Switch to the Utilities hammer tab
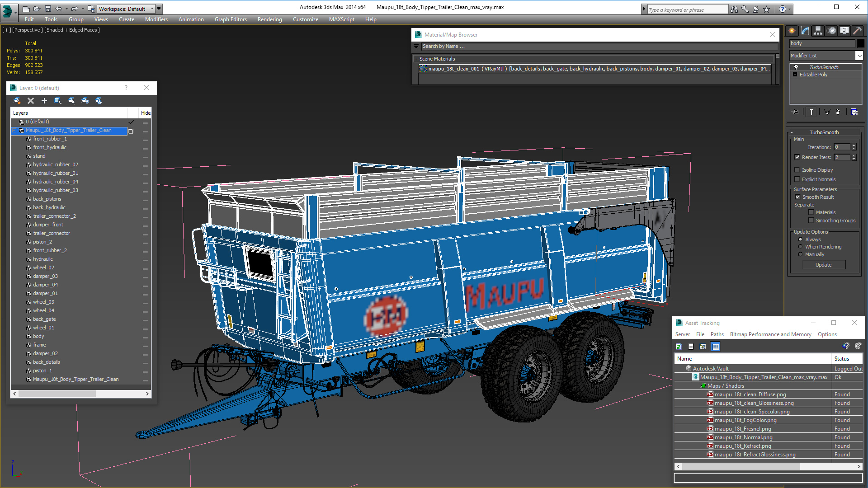Screen dimensions: 868x488 point(857,31)
